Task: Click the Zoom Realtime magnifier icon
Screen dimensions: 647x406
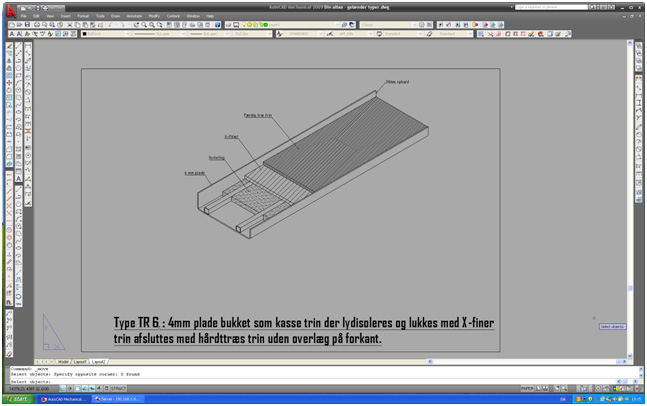Action: pos(144,25)
